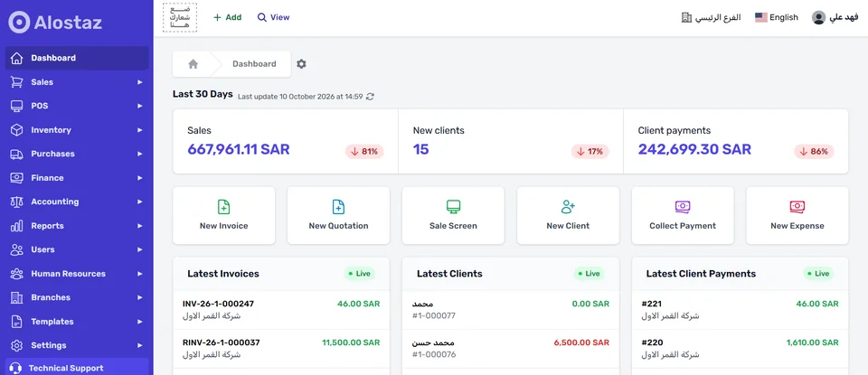Open the View menu in top bar

pyautogui.click(x=273, y=18)
